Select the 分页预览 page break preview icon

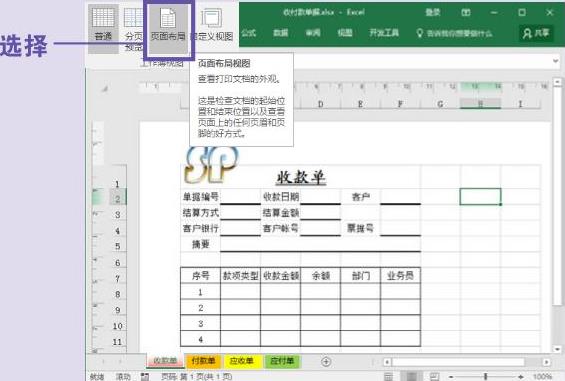pos(133,28)
